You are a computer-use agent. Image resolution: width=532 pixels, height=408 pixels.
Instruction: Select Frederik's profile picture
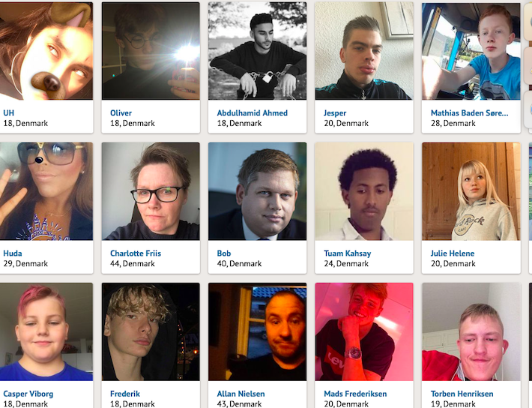pyautogui.click(x=151, y=331)
